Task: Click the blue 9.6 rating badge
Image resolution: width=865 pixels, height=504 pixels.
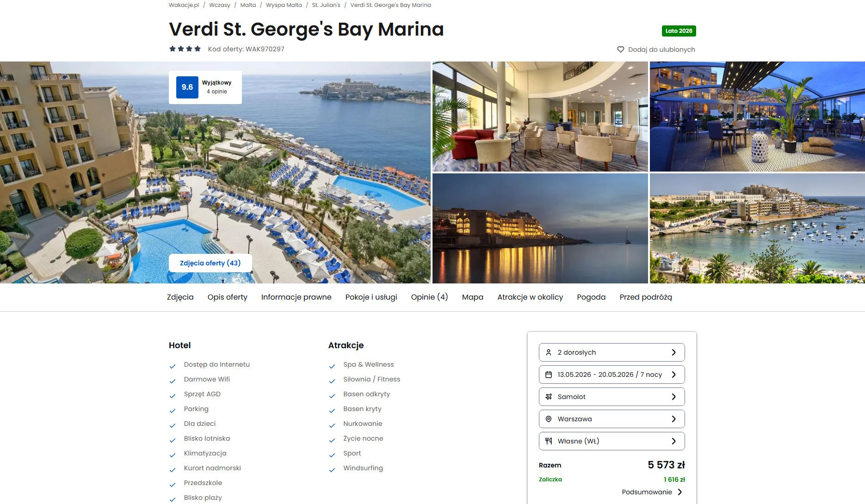Action: [x=187, y=87]
